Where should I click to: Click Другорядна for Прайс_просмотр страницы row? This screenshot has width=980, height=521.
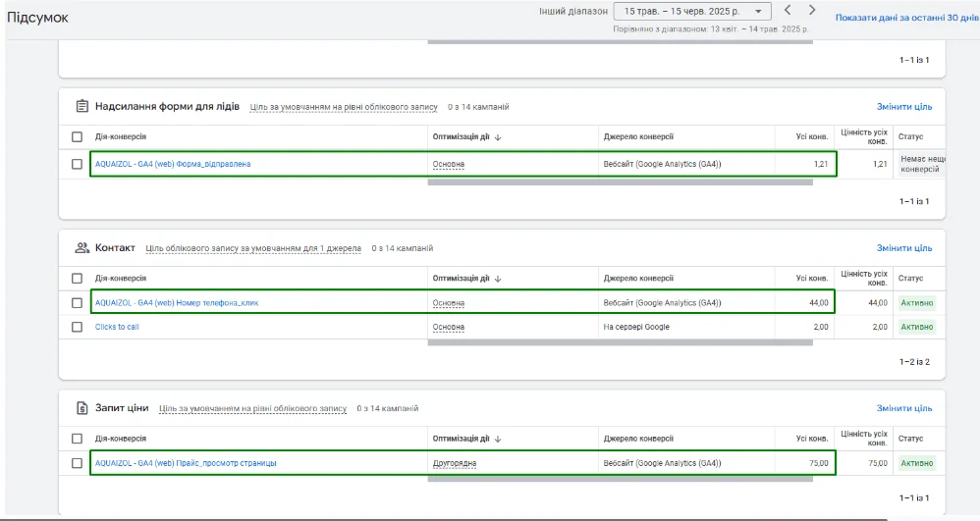click(x=455, y=463)
